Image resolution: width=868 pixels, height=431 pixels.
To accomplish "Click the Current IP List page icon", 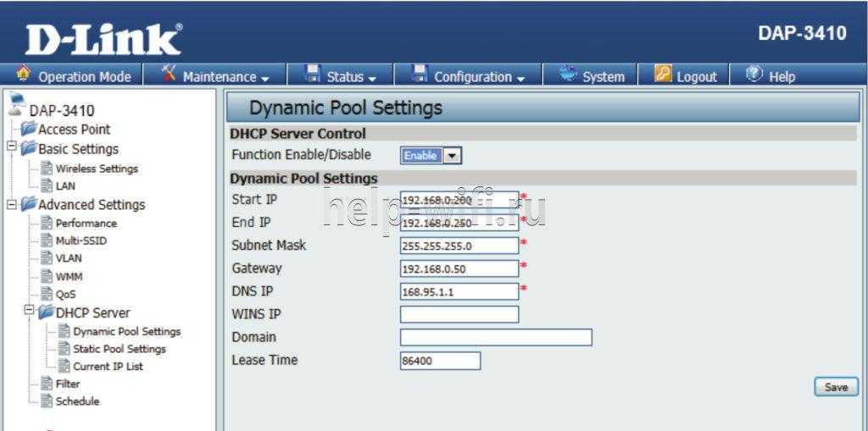I will [x=64, y=367].
